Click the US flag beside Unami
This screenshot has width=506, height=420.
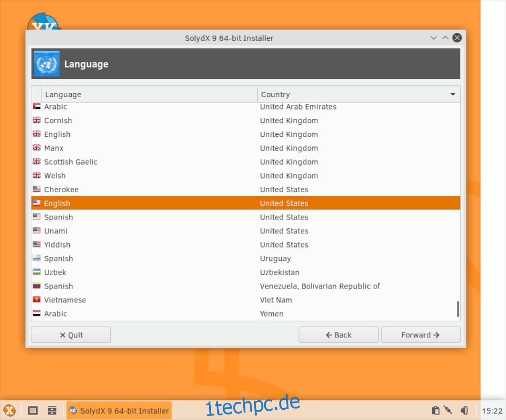tap(37, 231)
